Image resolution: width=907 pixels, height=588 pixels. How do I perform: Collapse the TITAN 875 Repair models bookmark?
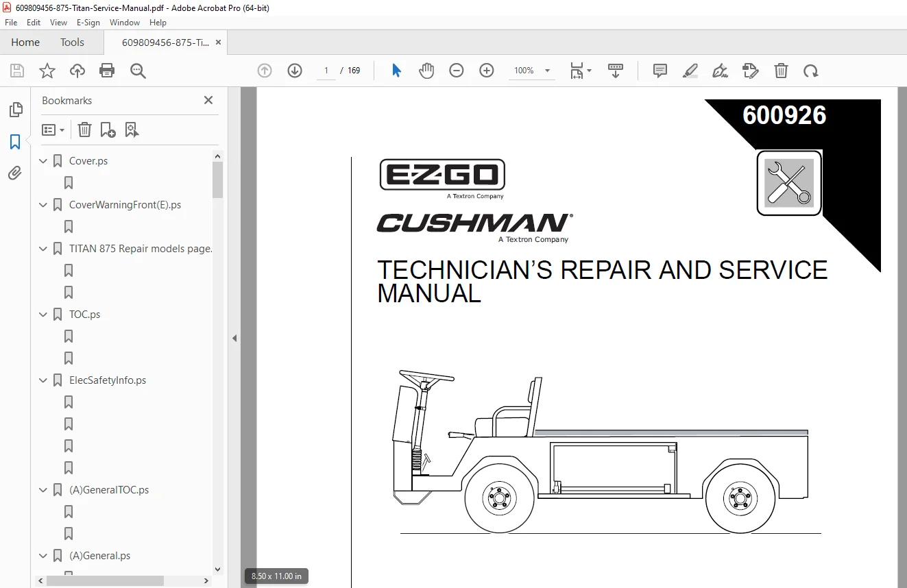(x=43, y=249)
